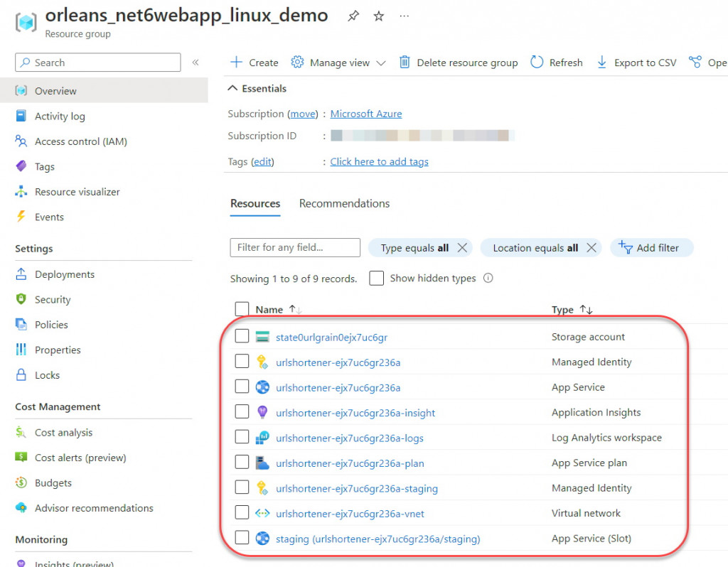Select the urlshortener-ejx7uc6gr236a-insight row checkbox
Screen dimensions: 728x567
(x=242, y=411)
